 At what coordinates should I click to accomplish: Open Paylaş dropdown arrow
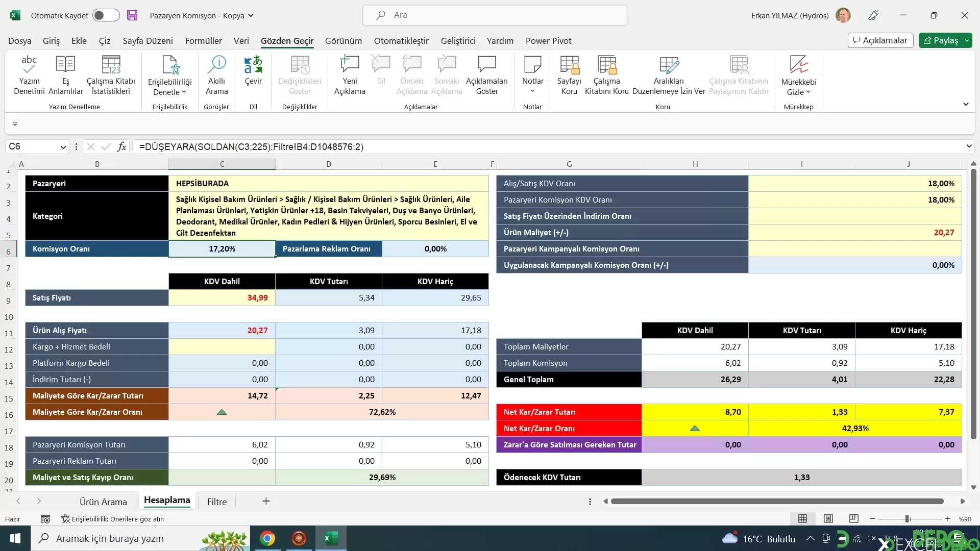[967, 40]
